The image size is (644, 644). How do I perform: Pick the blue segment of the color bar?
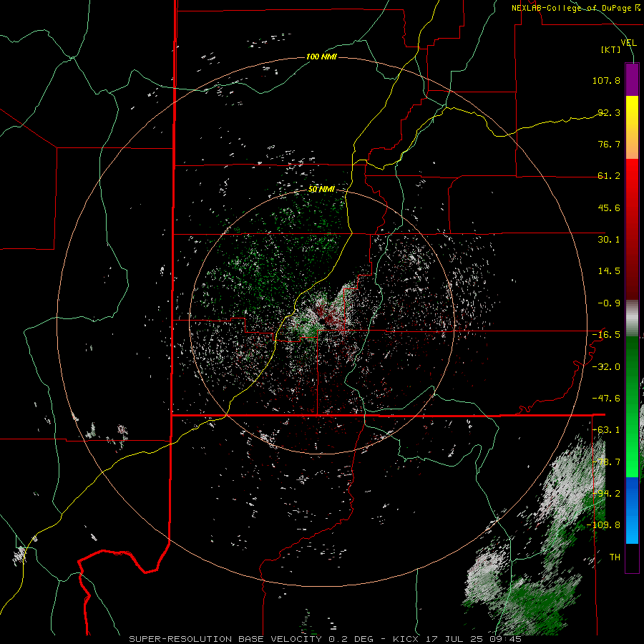[632, 510]
